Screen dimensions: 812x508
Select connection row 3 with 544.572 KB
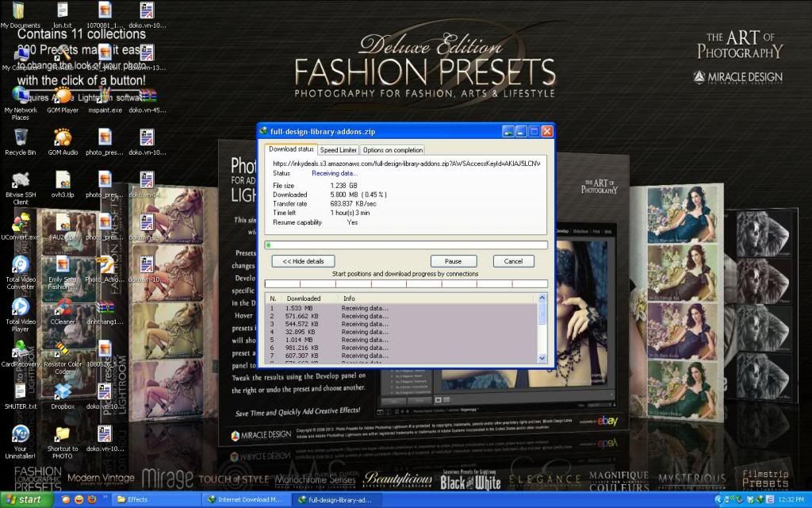[x=401, y=324]
